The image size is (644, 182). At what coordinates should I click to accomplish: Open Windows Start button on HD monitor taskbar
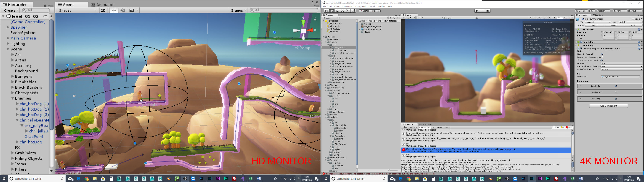(4, 179)
